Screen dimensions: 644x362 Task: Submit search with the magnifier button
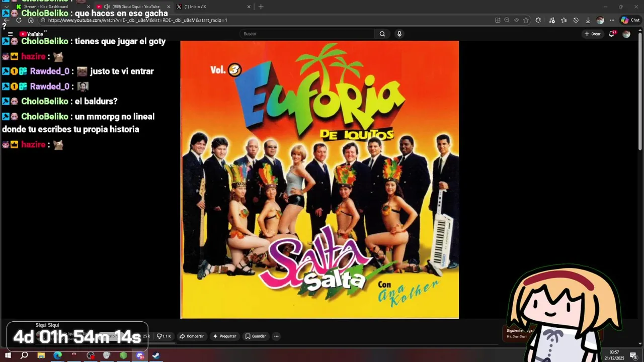(x=382, y=34)
